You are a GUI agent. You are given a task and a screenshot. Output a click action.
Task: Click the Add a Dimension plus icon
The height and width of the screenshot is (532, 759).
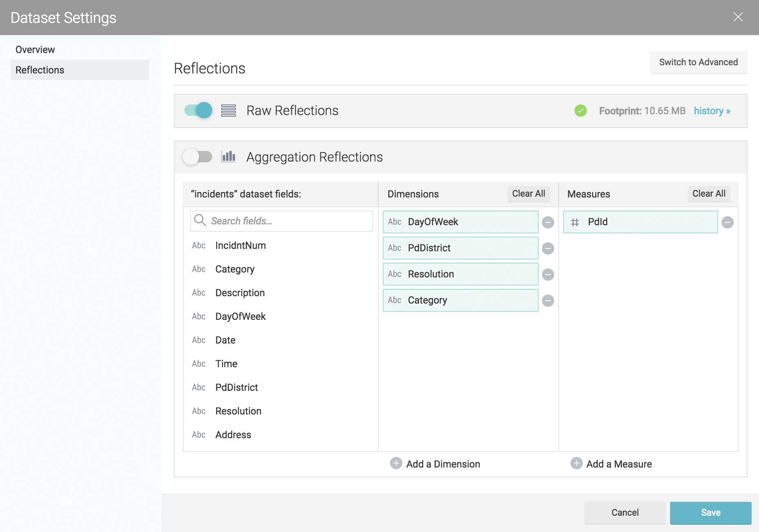(x=396, y=463)
